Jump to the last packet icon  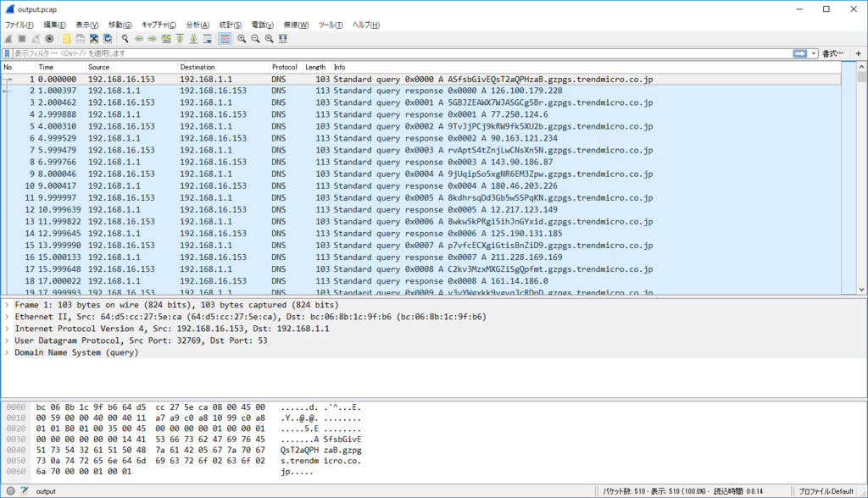pos(193,39)
